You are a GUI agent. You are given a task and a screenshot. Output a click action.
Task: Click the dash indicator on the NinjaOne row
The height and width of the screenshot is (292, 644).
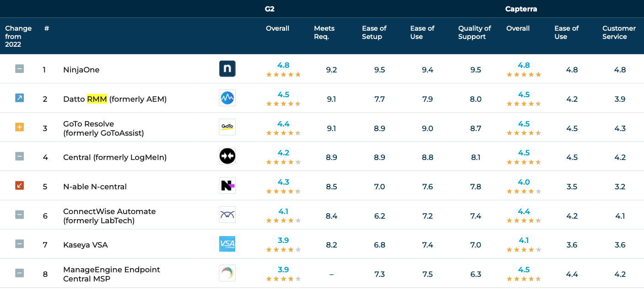pyautogui.click(x=19, y=69)
